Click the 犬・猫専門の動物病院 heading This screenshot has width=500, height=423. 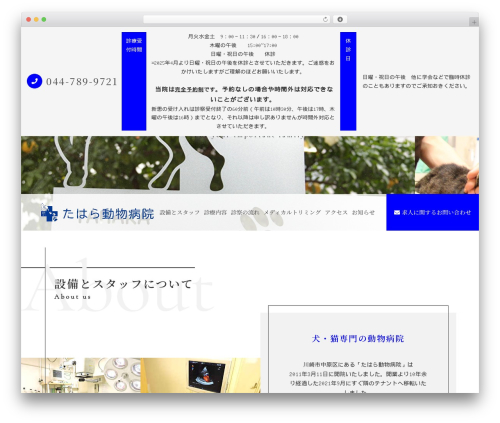pyautogui.click(x=358, y=339)
